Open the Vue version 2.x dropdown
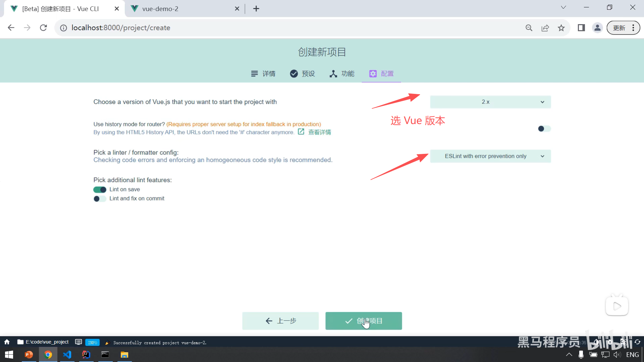This screenshot has width=644, height=362. click(490, 102)
